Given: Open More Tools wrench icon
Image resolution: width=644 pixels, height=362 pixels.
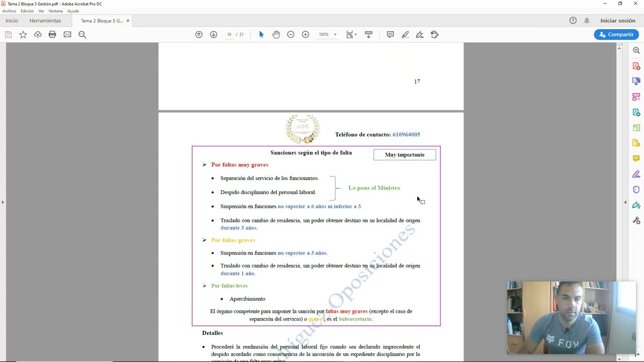Looking at the screenshot, I should pos(636,220).
